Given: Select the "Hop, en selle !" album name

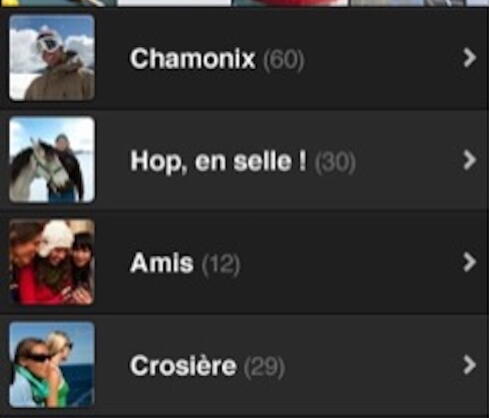Looking at the screenshot, I should coord(218,162).
